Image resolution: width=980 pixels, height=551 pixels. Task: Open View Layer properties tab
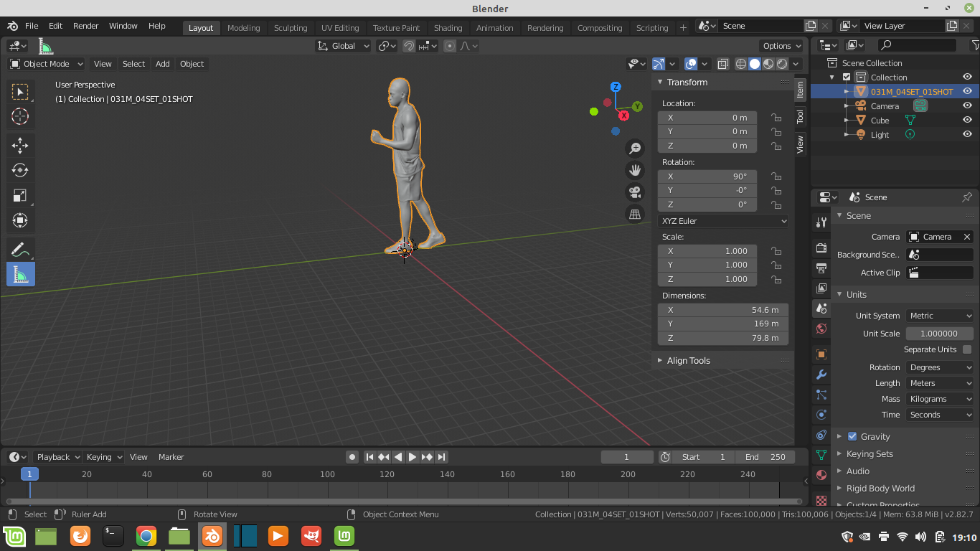(821, 288)
